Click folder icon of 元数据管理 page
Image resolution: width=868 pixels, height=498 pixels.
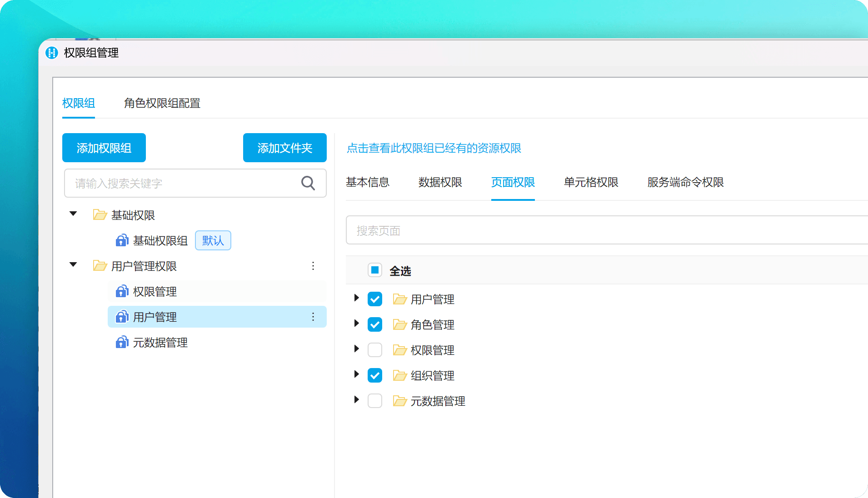[399, 401]
